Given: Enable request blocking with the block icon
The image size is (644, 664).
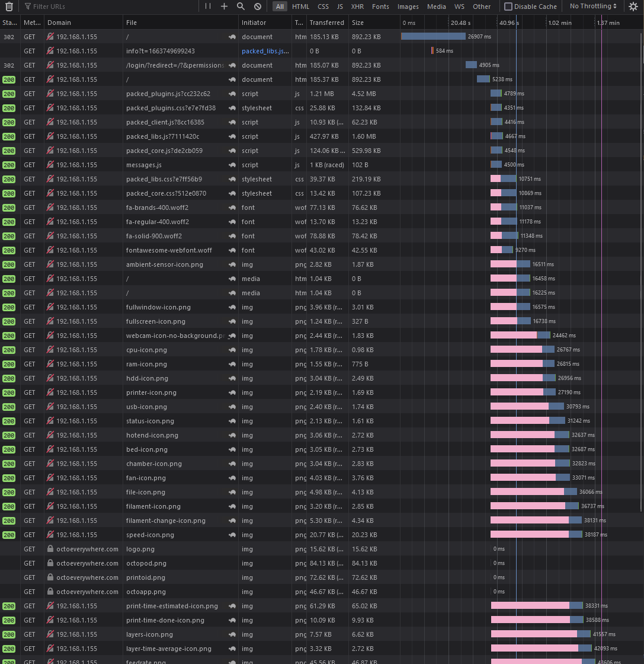Looking at the screenshot, I should (257, 6).
